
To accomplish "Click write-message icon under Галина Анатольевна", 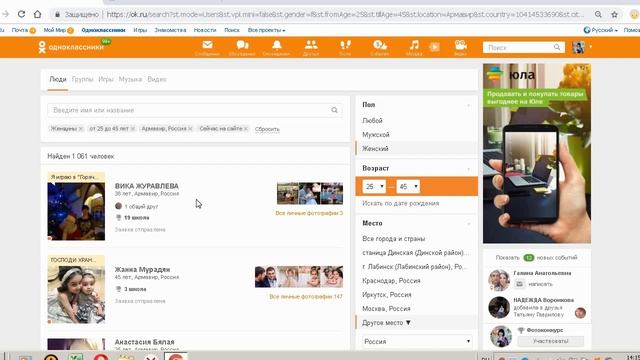I will tap(519, 284).
